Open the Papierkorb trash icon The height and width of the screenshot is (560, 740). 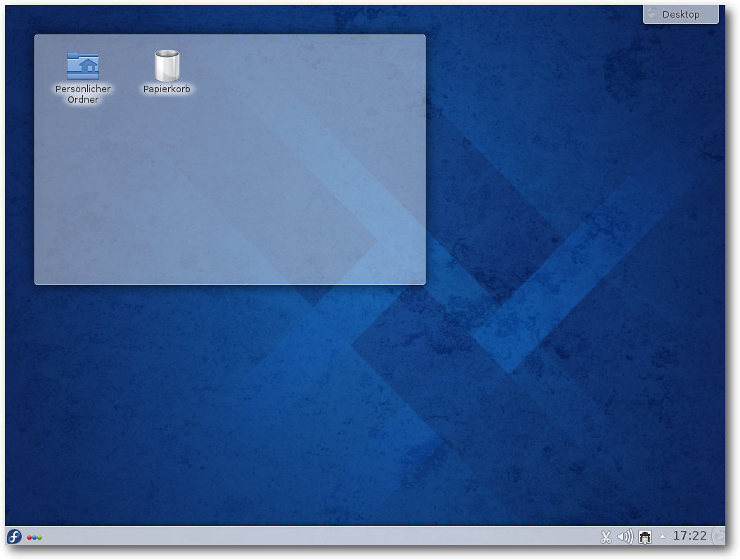(x=167, y=66)
